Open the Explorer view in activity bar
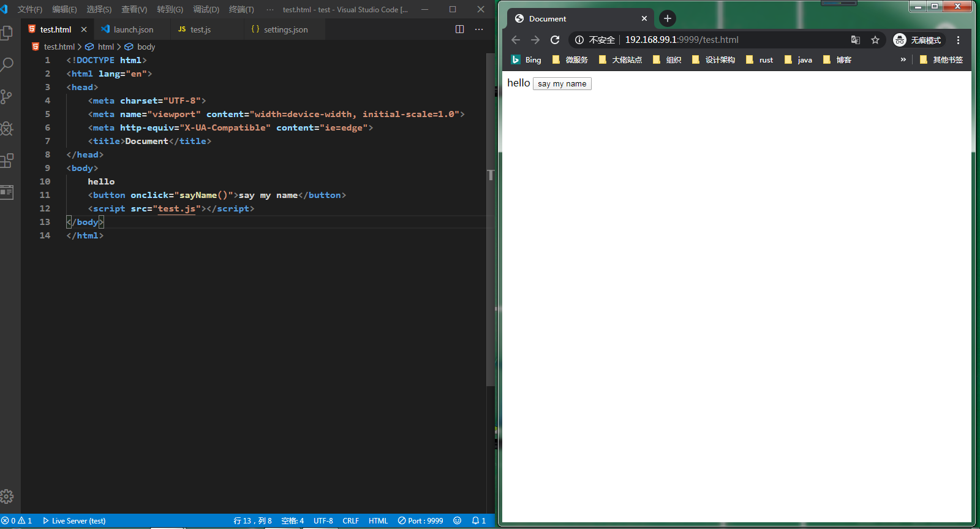 pyautogui.click(x=6, y=32)
